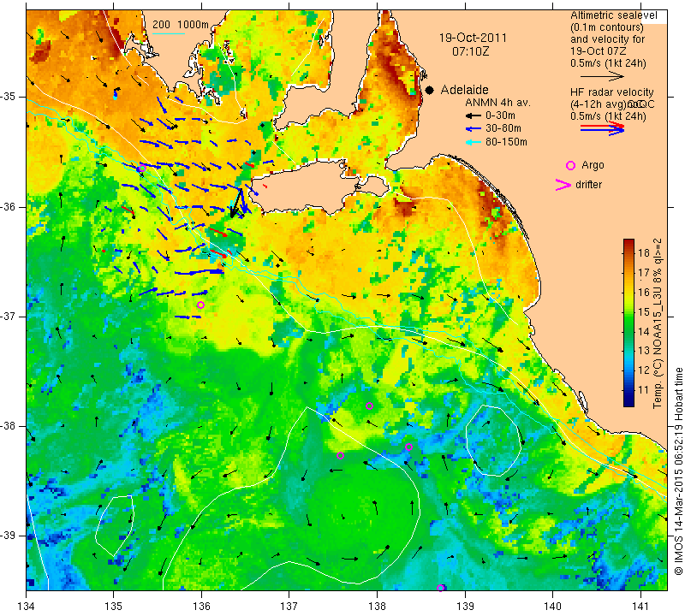Click the Temp. NOAA15_L3U colorbar caption

657,323
